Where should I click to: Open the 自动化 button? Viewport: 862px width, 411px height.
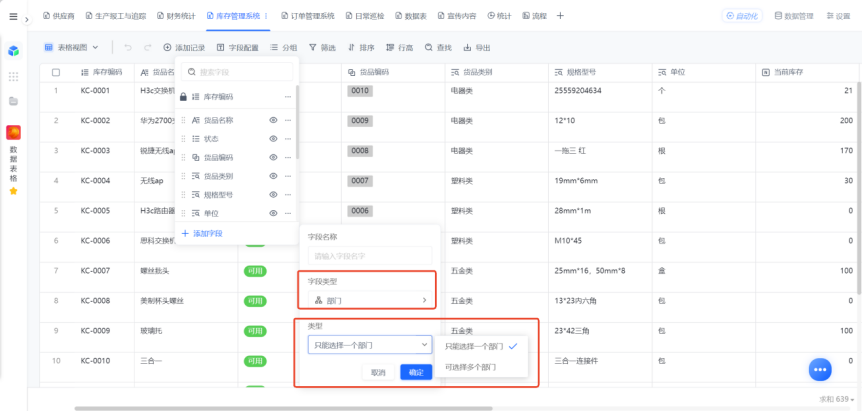pos(742,16)
